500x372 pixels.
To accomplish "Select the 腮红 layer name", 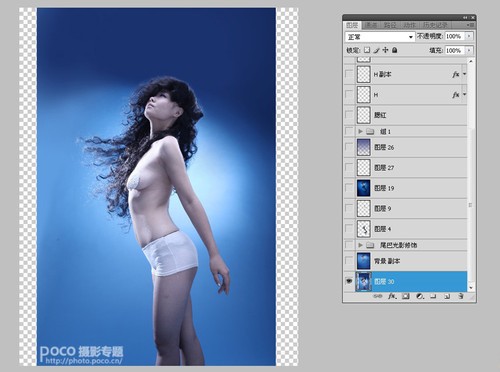I will (380, 115).
